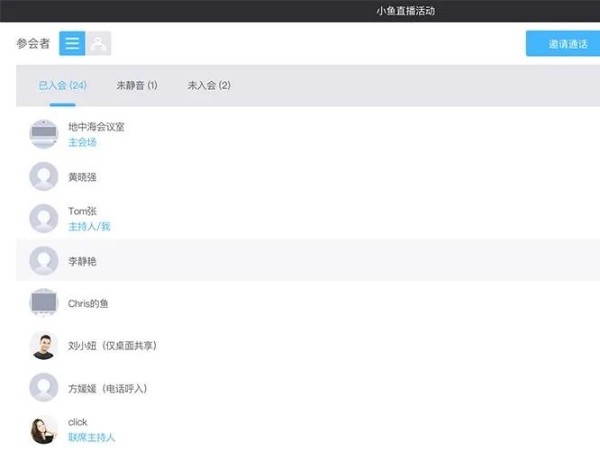This screenshot has width=600, height=450.
Task: Open the 未静音 (1) tab
Action: click(x=136, y=85)
